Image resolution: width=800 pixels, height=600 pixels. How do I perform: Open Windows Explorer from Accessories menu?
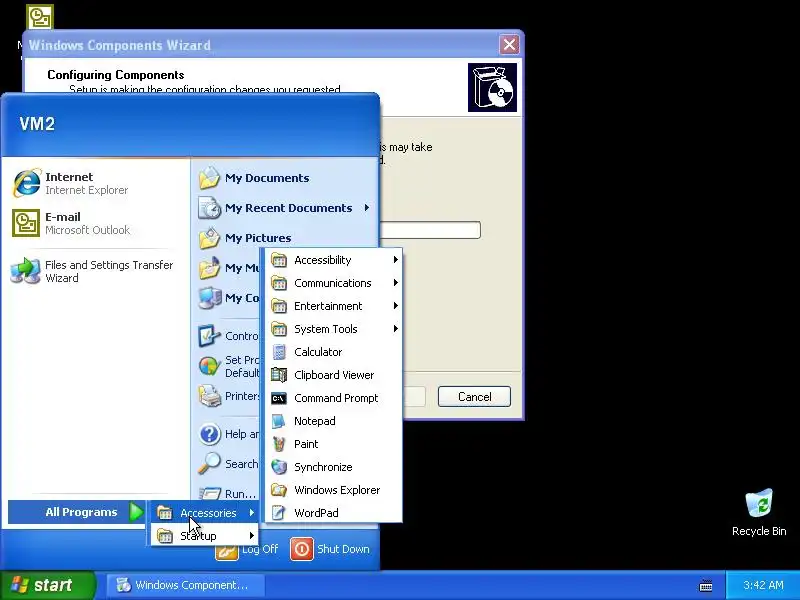(334, 490)
